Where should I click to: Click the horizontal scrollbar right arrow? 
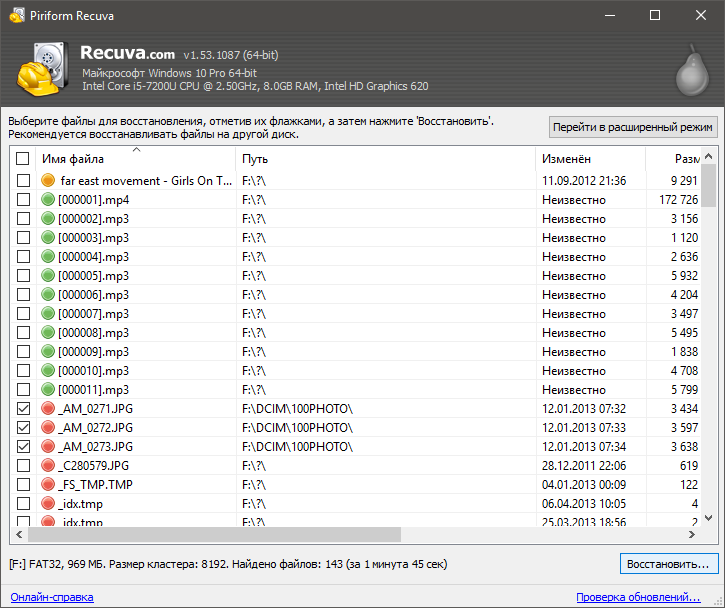point(692,534)
